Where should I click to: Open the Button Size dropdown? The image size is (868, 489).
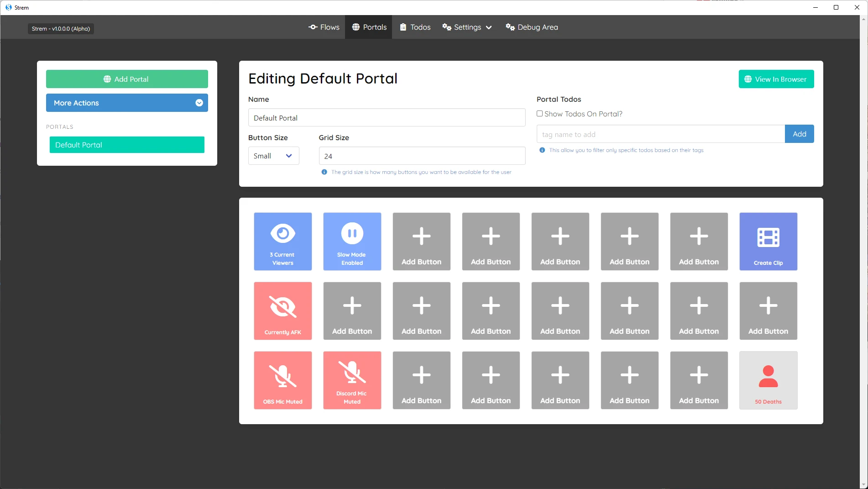click(273, 156)
